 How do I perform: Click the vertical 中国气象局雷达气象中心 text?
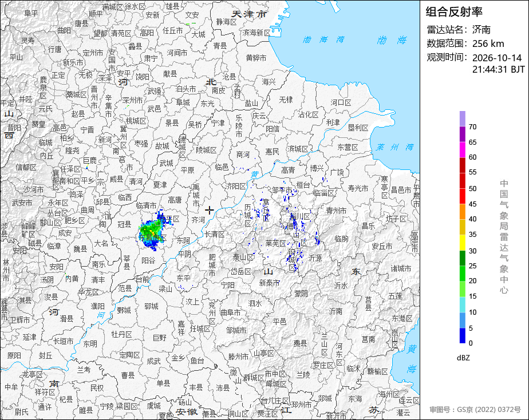click(x=504, y=237)
